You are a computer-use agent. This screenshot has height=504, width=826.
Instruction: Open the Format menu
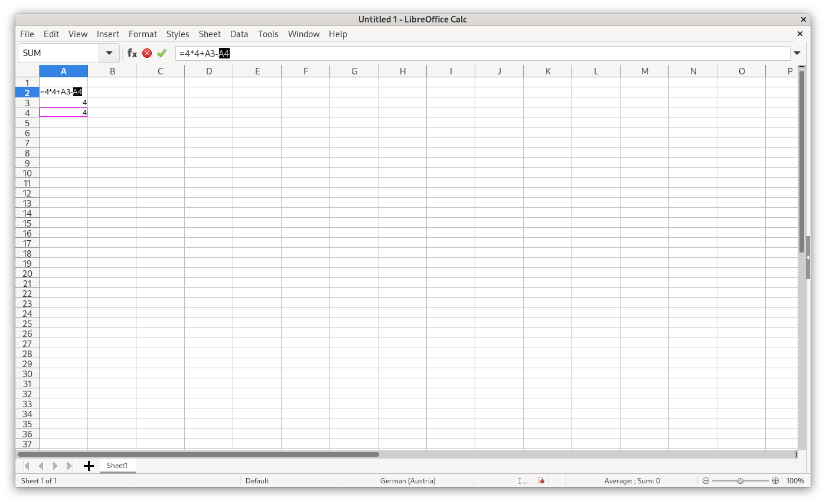143,34
